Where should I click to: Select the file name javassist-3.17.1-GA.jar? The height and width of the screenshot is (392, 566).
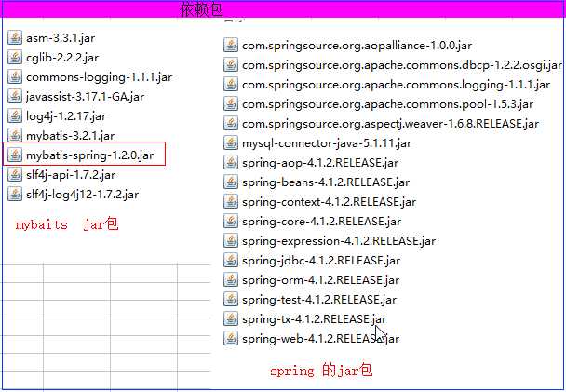pyautogui.click(x=86, y=97)
